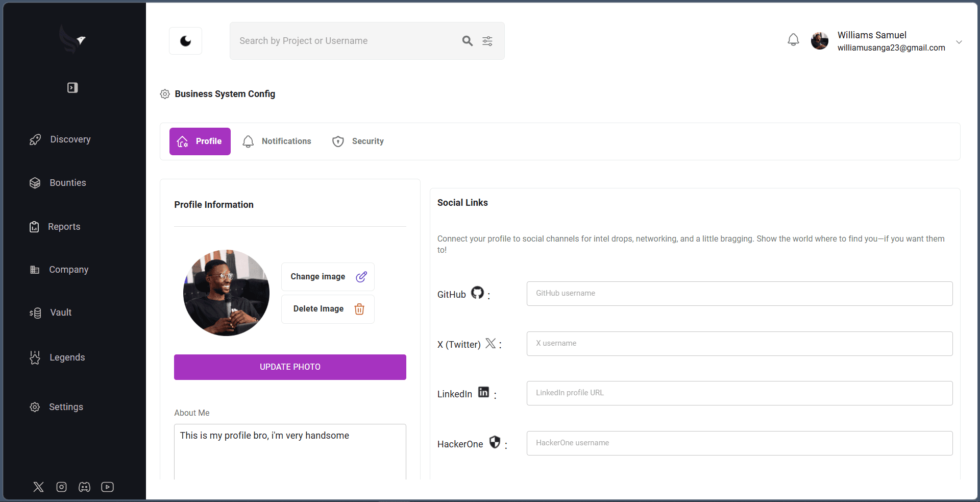Screen dimensions: 980x502
Task: Click the Profile Information heading
Action: point(214,205)
